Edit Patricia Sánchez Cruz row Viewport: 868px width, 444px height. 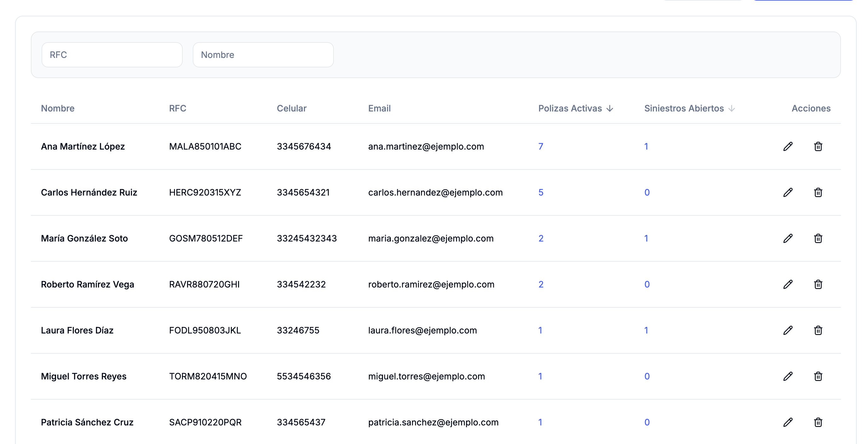pyautogui.click(x=788, y=422)
